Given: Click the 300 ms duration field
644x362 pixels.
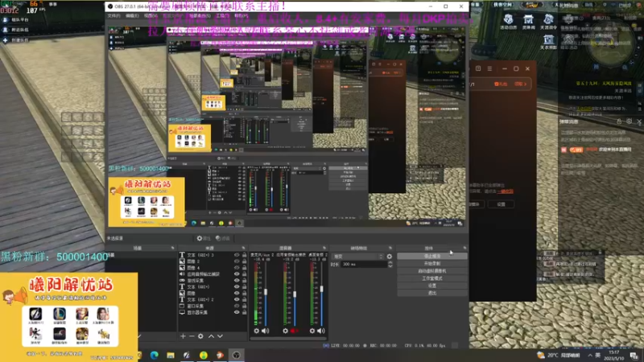Looking at the screenshot, I should click(x=364, y=265).
